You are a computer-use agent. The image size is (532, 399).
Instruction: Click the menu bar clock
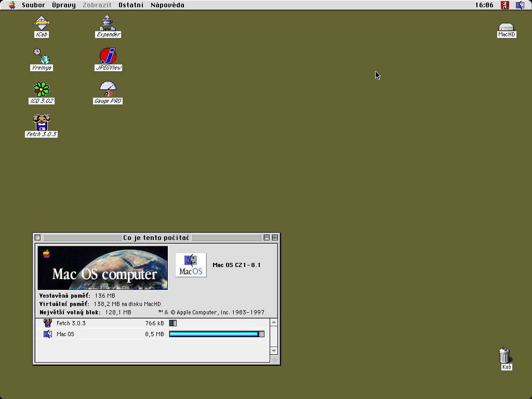pyautogui.click(x=484, y=5)
